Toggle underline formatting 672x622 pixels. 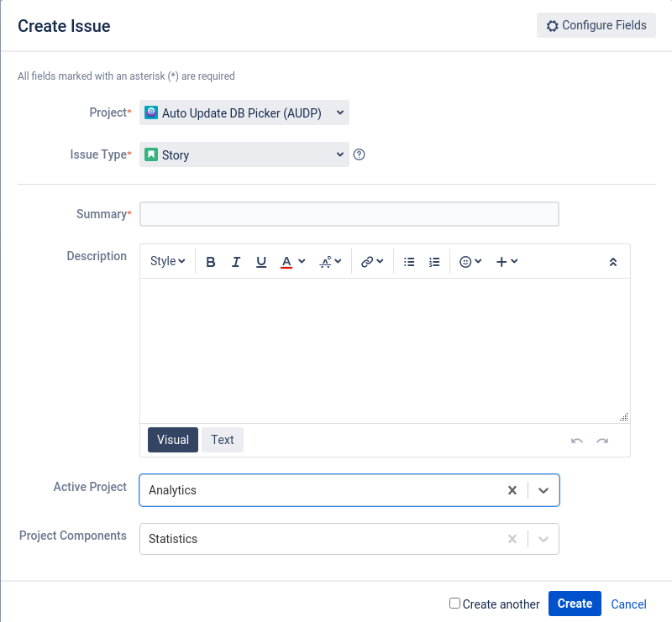(x=261, y=262)
